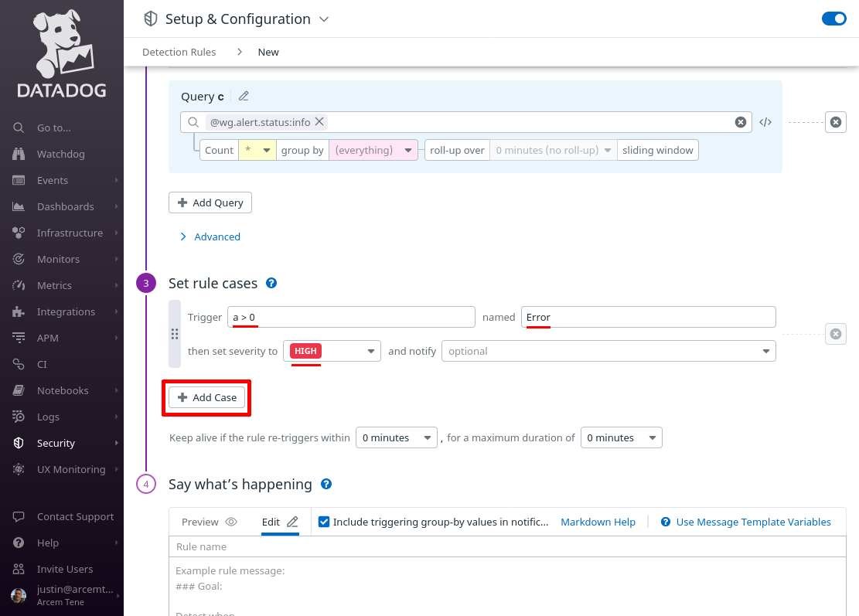Open the maximum duration 0 minutes dropdown

coord(621,437)
